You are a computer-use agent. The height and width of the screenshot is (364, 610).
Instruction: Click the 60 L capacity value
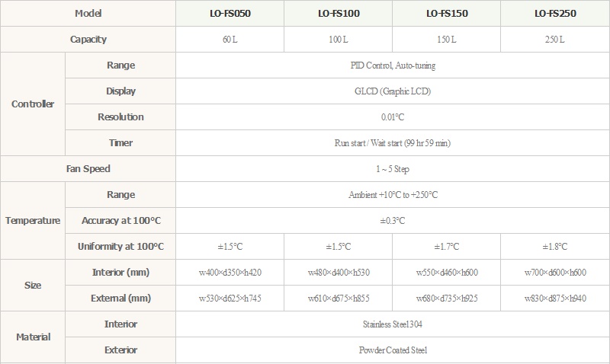point(230,40)
